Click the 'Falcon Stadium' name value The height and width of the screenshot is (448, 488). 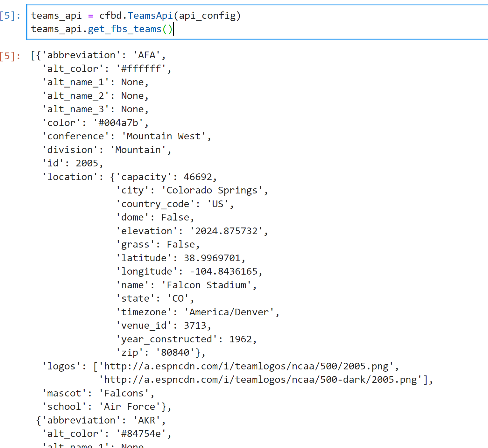[206, 285]
